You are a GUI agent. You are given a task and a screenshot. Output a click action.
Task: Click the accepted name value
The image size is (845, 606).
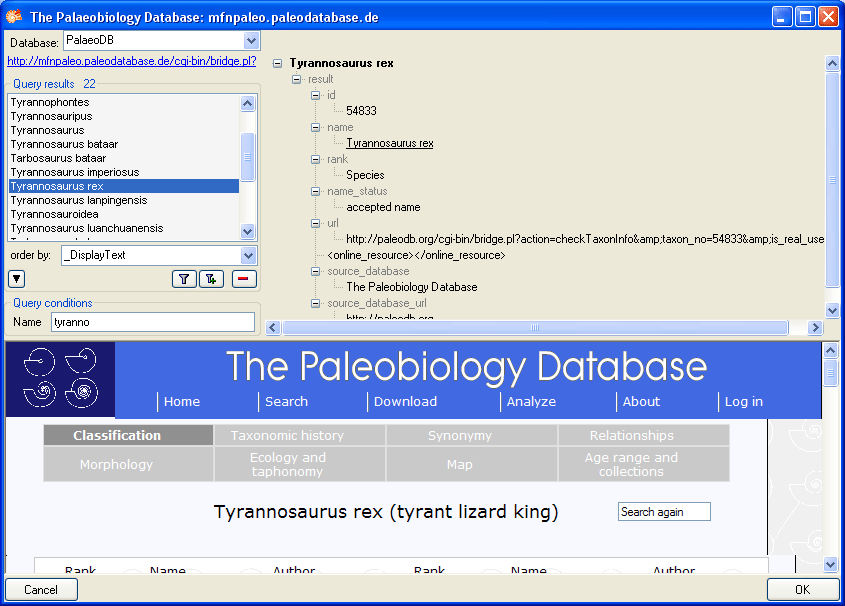tap(383, 207)
